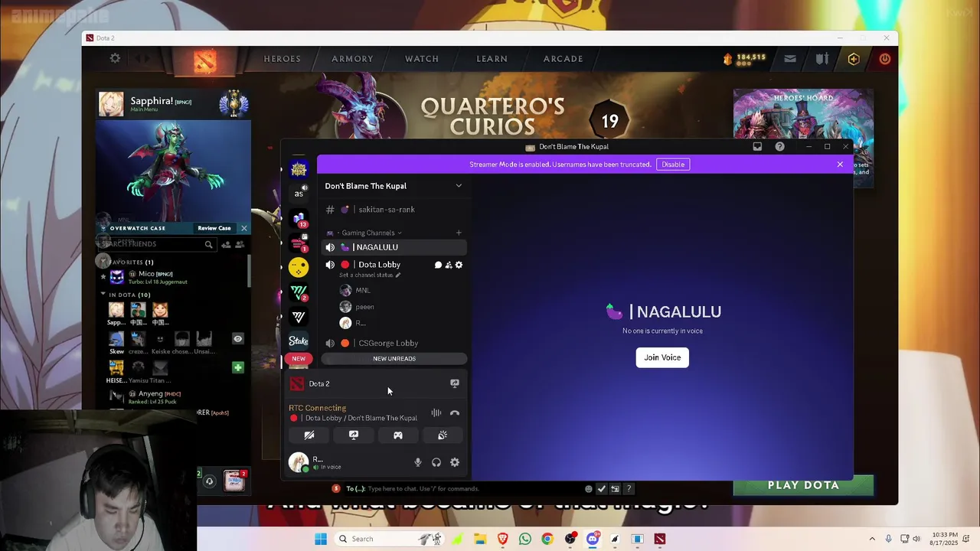
Task: Collapse the Favorites friends group
Action: pos(103,262)
